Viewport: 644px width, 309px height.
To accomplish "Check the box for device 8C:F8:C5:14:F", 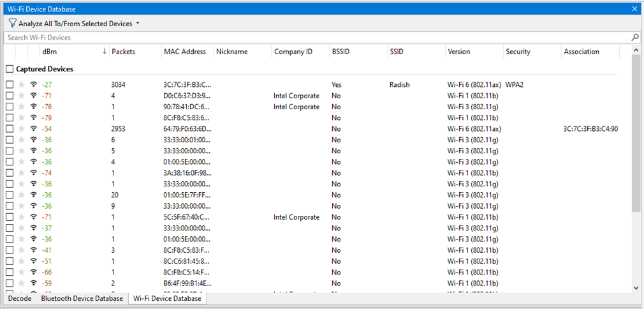I will (10, 272).
